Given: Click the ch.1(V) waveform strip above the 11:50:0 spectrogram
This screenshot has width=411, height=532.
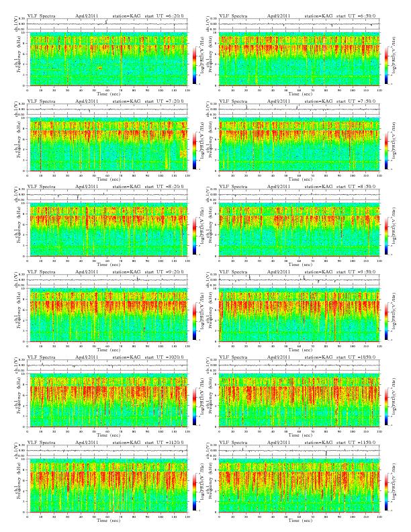Looking at the screenshot, I should [300, 451].
